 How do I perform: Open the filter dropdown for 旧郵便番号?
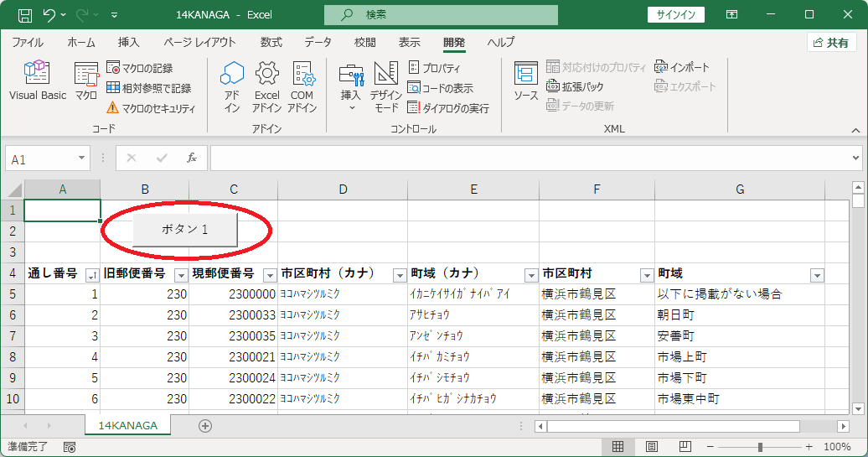[x=181, y=275]
